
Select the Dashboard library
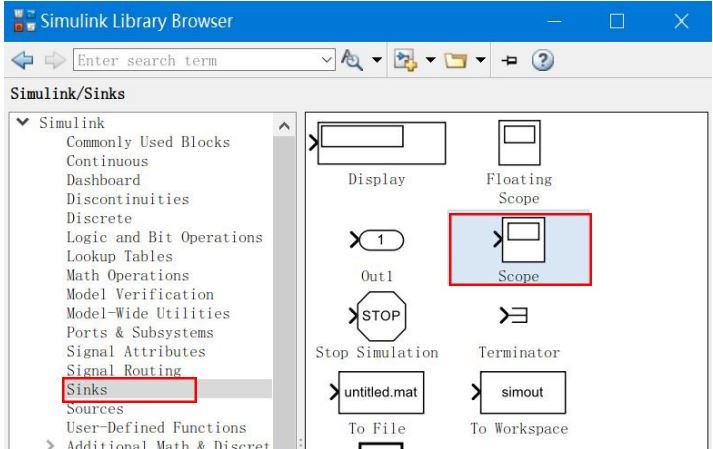click(x=103, y=180)
